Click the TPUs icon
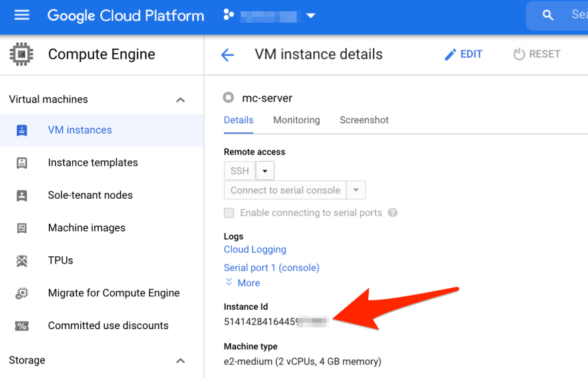This screenshot has height=378, width=588. [22, 261]
